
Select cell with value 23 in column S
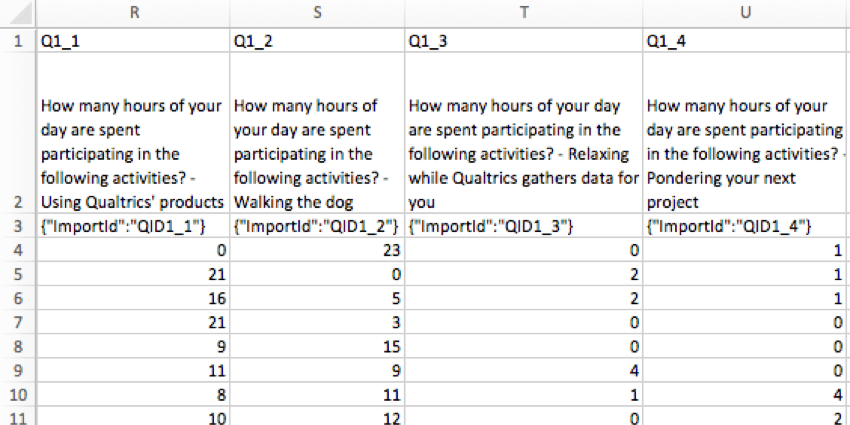[x=317, y=250]
